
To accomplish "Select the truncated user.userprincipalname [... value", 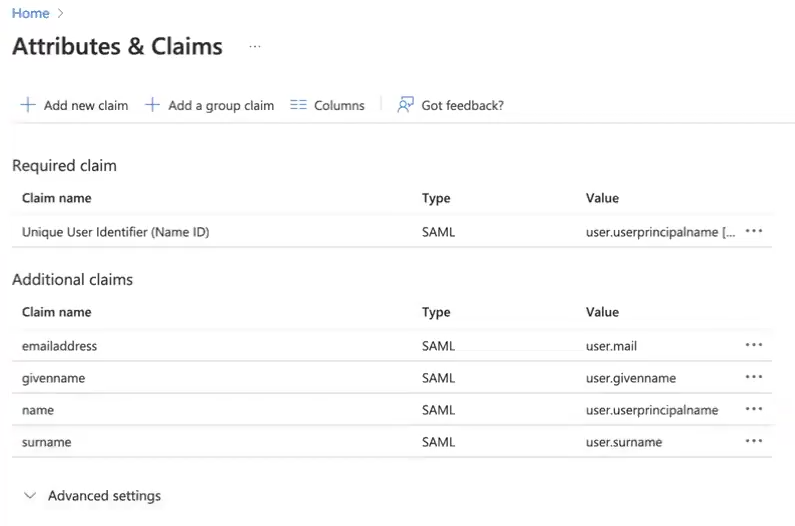I will tap(660, 232).
